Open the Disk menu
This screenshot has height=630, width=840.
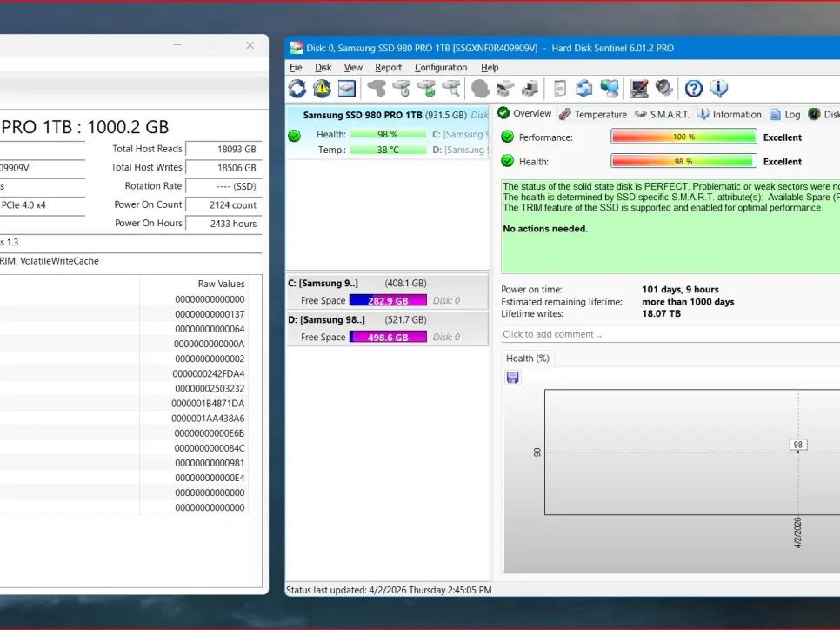[323, 67]
